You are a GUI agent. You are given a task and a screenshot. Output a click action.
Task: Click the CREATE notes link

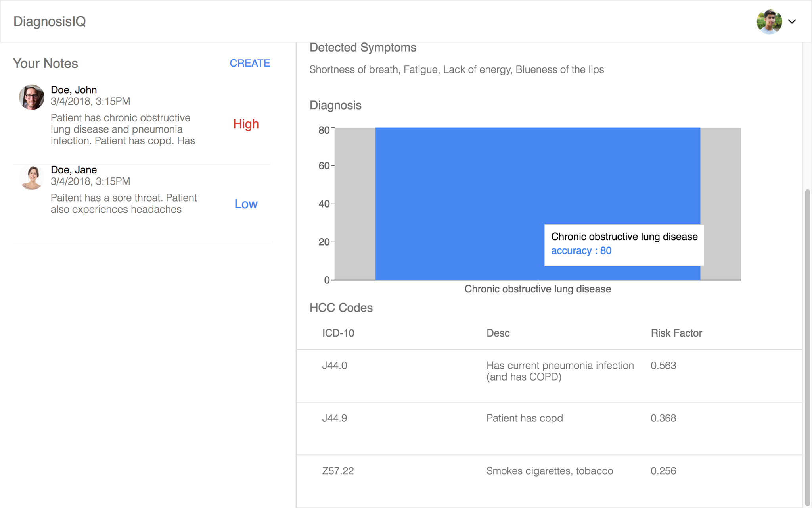(250, 63)
